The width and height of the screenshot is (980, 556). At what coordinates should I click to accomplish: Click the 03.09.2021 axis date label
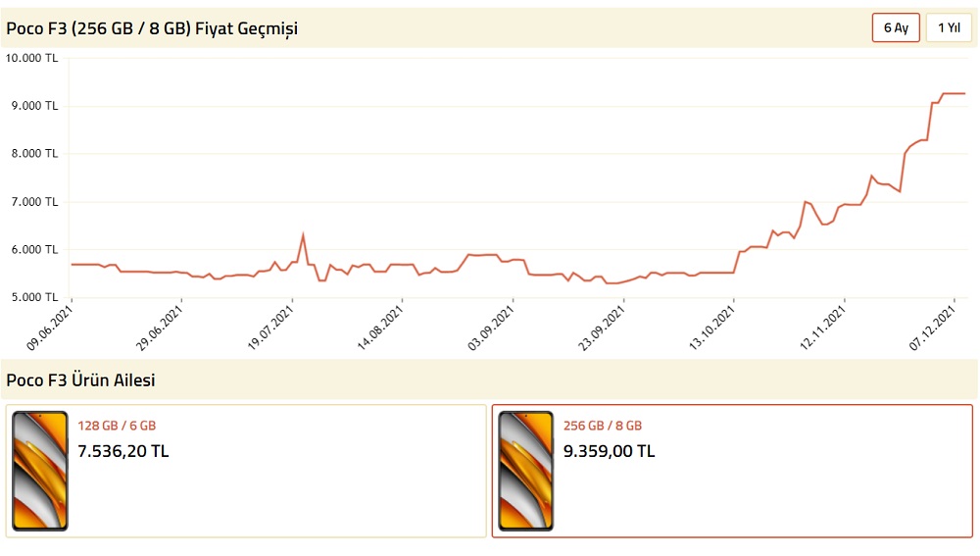491,327
